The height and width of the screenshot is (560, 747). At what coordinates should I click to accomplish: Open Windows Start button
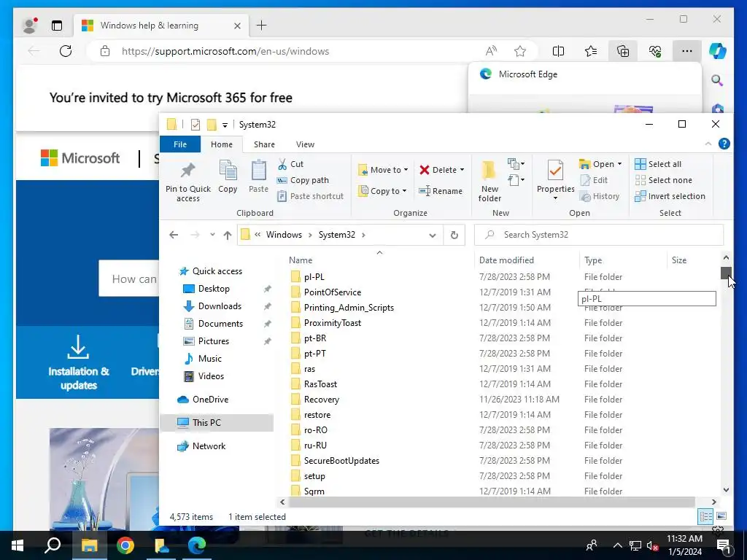(18, 545)
